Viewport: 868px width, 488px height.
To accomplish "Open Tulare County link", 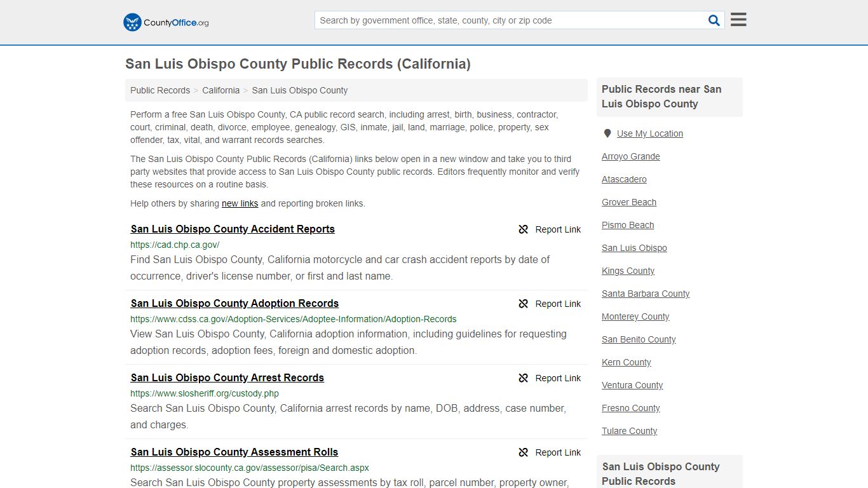I will point(630,431).
